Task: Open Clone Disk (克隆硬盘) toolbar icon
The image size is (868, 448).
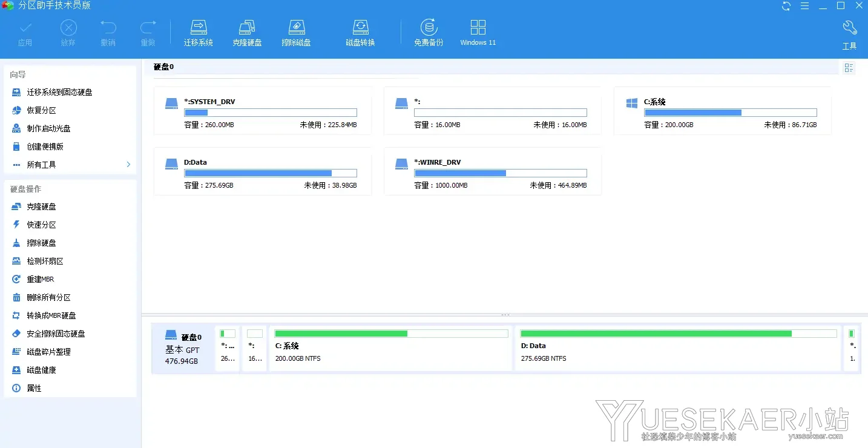Action: click(x=247, y=33)
